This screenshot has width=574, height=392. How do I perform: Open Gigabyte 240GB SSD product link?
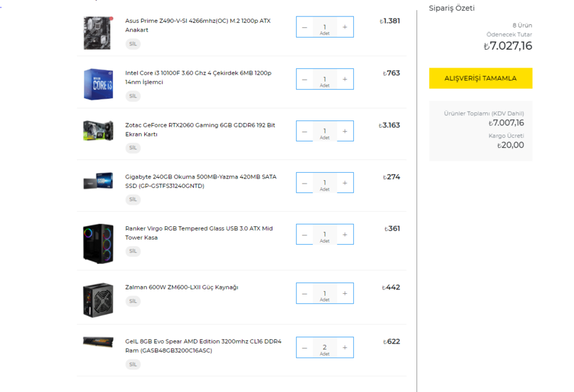[201, 181]
